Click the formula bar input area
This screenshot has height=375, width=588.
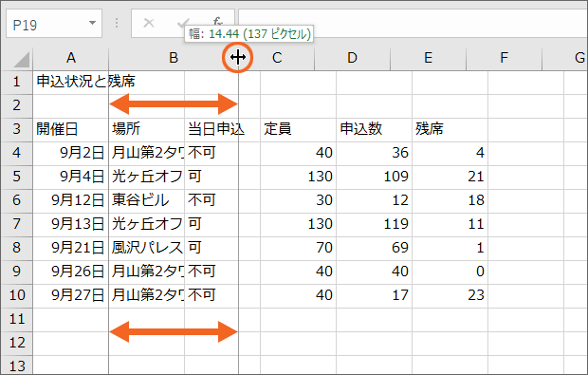[x=413, y=24]
